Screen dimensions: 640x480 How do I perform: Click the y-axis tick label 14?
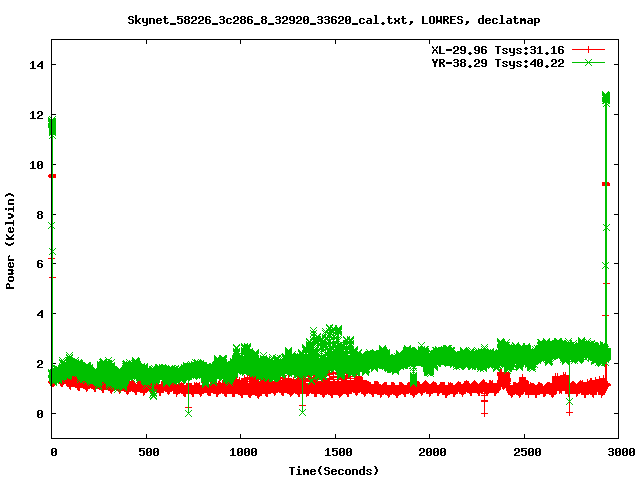tap(36, 65)
